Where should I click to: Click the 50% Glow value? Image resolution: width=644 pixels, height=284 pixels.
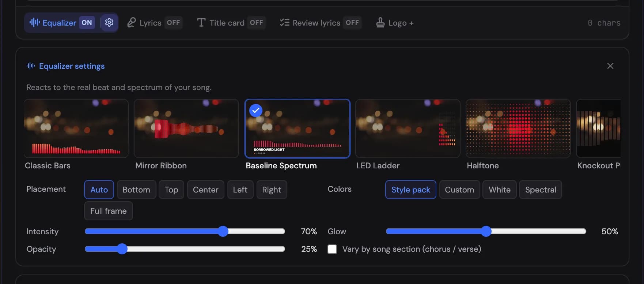[610, 231]
